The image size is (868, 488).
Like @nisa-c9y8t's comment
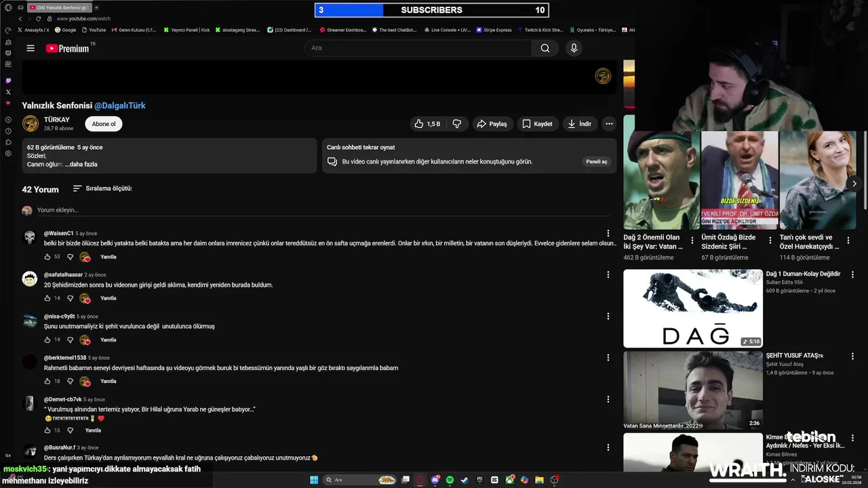pos(47,340)
